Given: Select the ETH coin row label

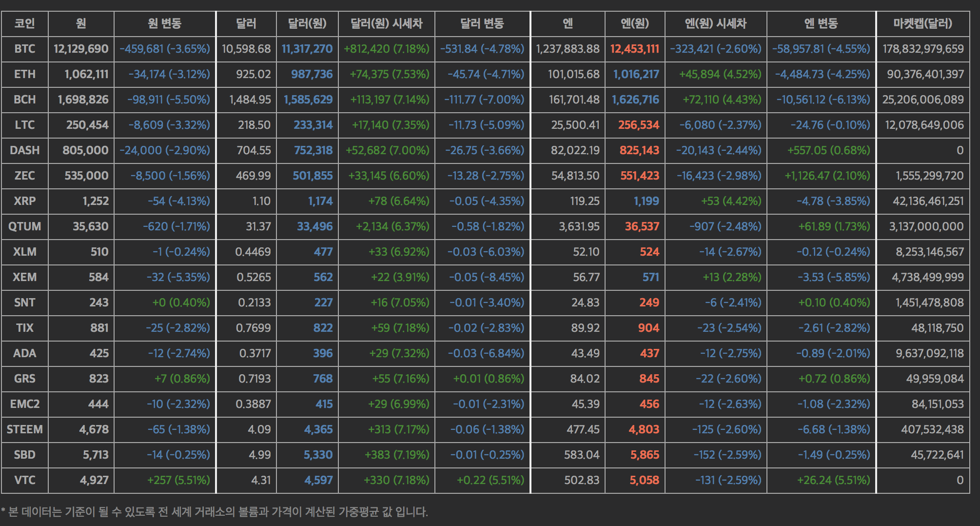Looking at the screenshot, I should 24,74.
